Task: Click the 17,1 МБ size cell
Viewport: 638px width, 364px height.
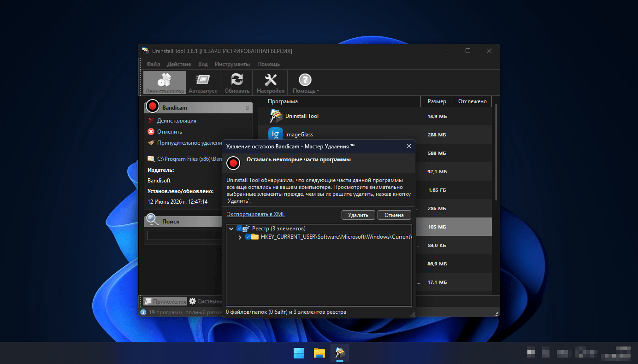Action: [x=437, y=282]
